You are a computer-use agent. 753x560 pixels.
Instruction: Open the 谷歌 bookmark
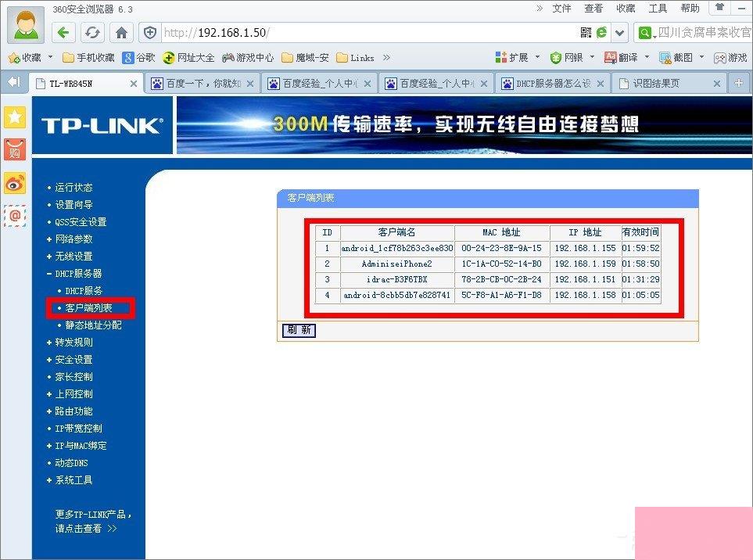138,58
